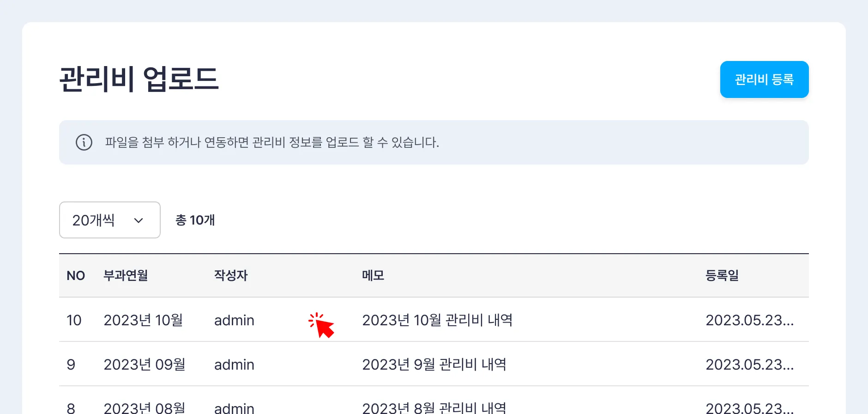This screenshot has height=414, width=868.
Task: Click the 메모 column header
Action: coord(373,275)
